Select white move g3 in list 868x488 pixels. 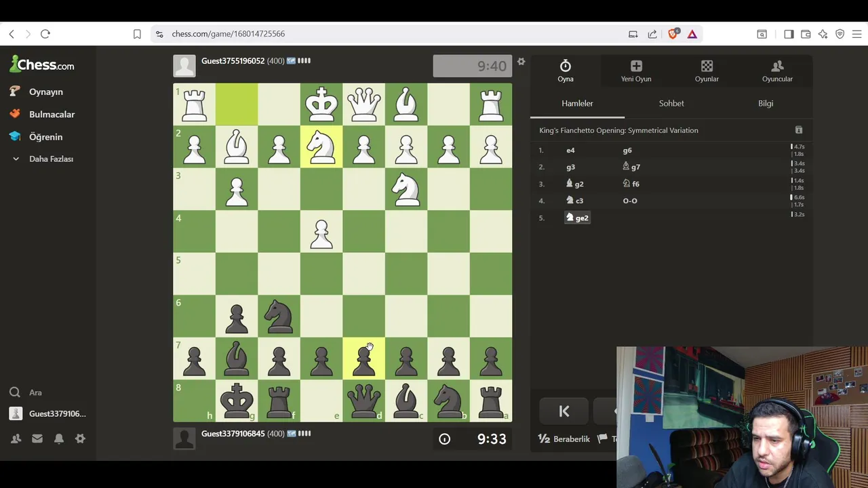click(570, 167)
